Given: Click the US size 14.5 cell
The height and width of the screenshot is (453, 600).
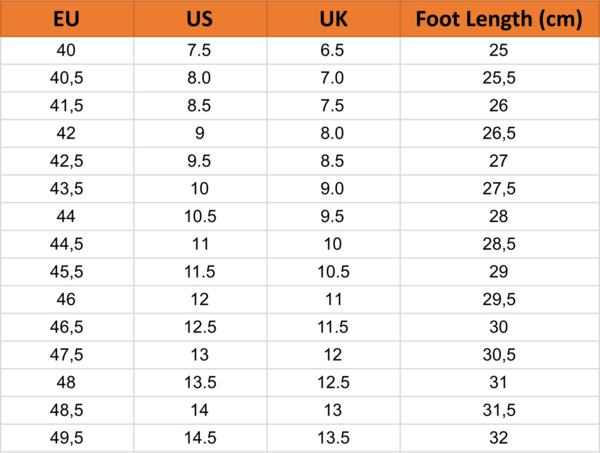Looking at the screenshot, I should click(x=199, y=438).
